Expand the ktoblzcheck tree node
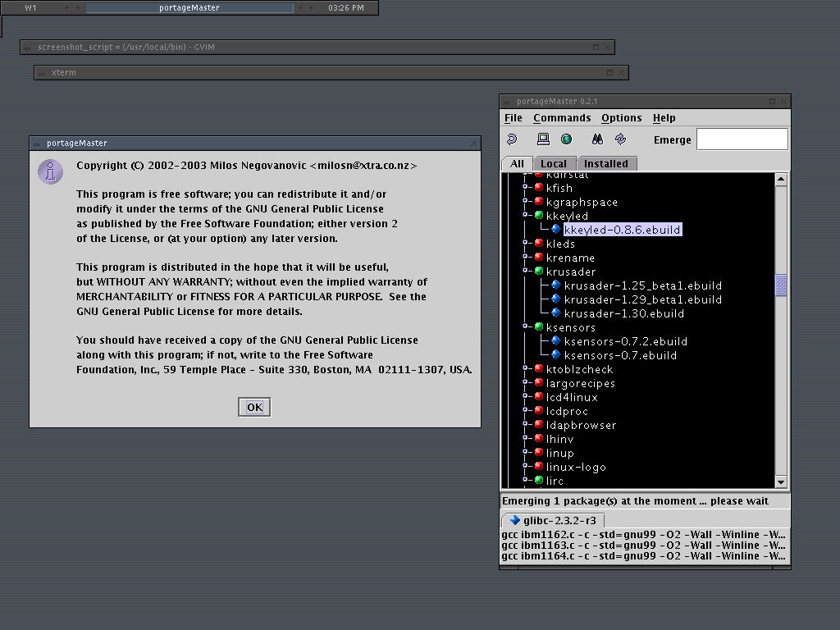840x630 pixels. (525, 368)
